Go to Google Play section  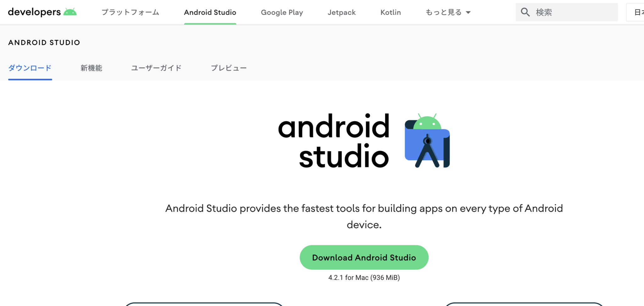(282, 12)
